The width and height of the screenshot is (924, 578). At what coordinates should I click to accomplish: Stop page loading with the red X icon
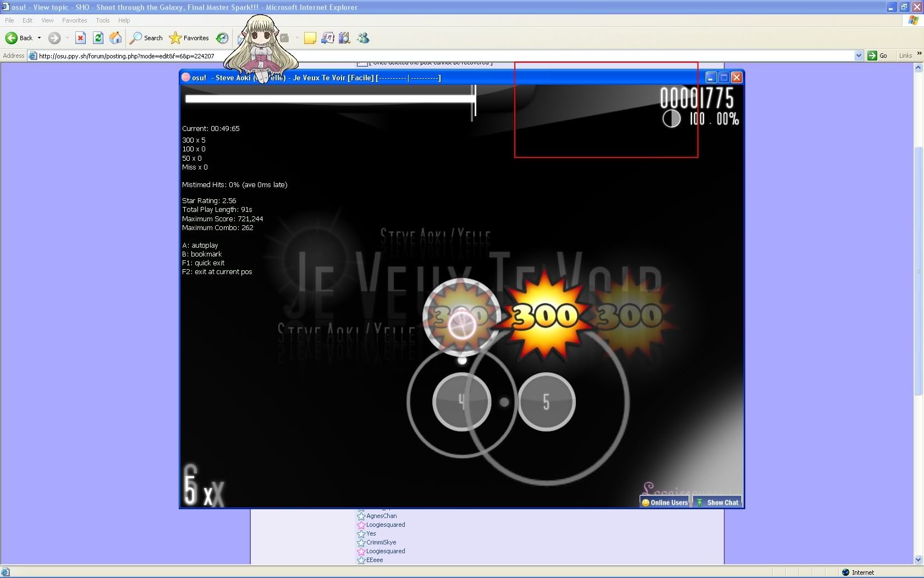80,38
